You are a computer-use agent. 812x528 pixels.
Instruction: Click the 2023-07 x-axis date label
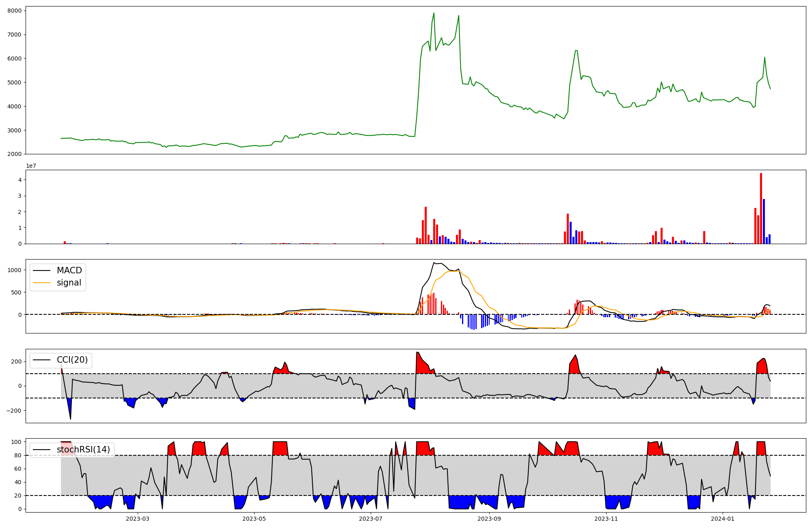pos(371,519)
